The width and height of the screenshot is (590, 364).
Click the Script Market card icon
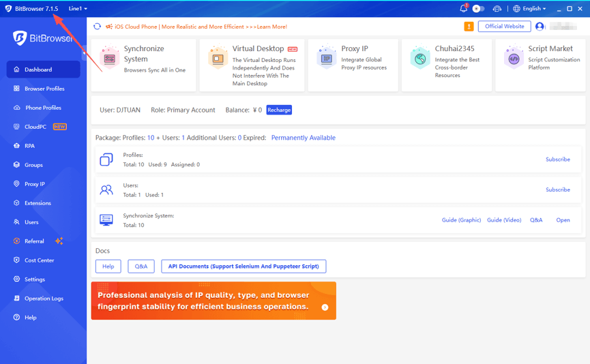coord(514,58)
